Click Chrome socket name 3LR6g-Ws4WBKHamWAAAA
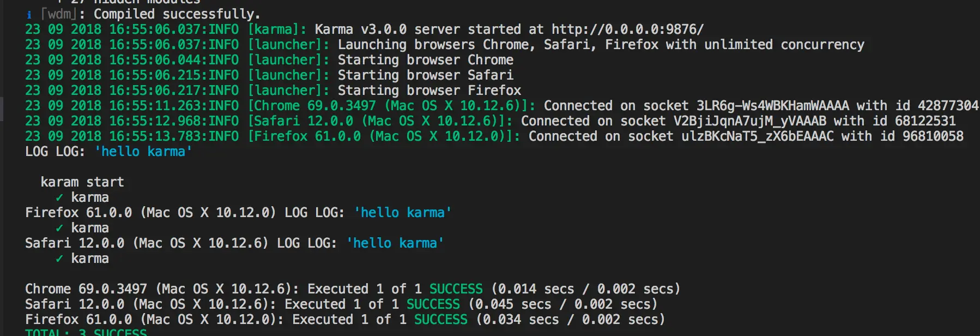Image resolution: width=980 pixels, height=336 pixels. point(772,106)
